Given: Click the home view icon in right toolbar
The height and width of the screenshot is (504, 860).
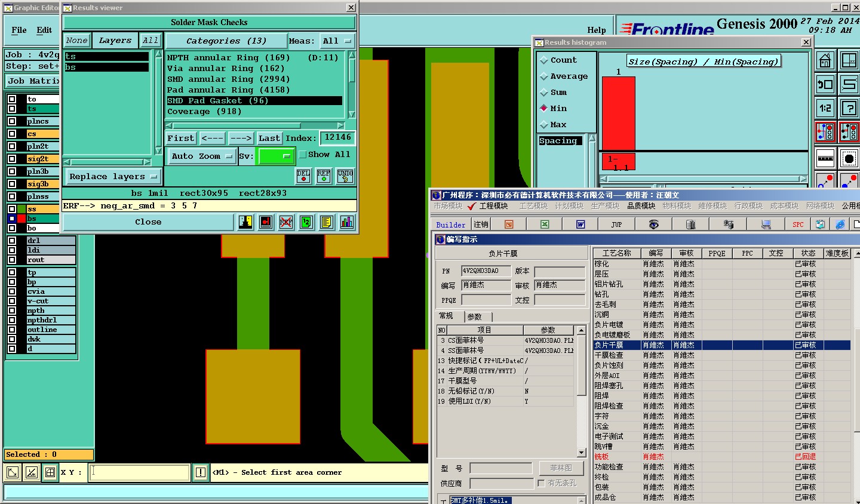Looking at the screenshot, I should (825, 61).
